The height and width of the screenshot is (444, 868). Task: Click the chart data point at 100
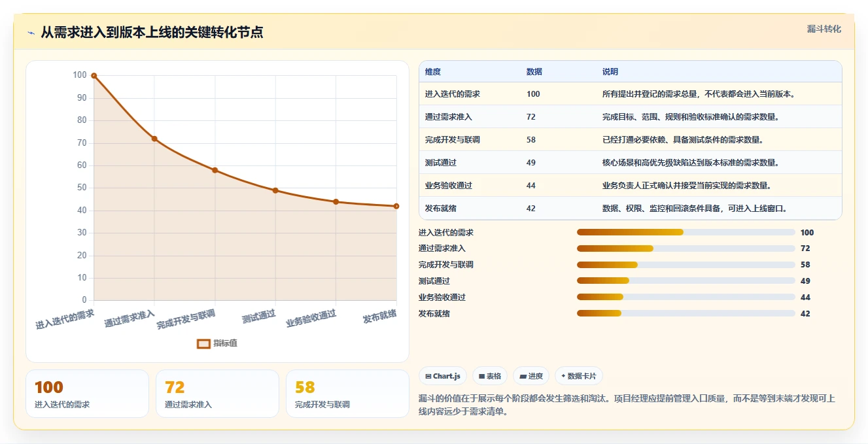point(94,76)
